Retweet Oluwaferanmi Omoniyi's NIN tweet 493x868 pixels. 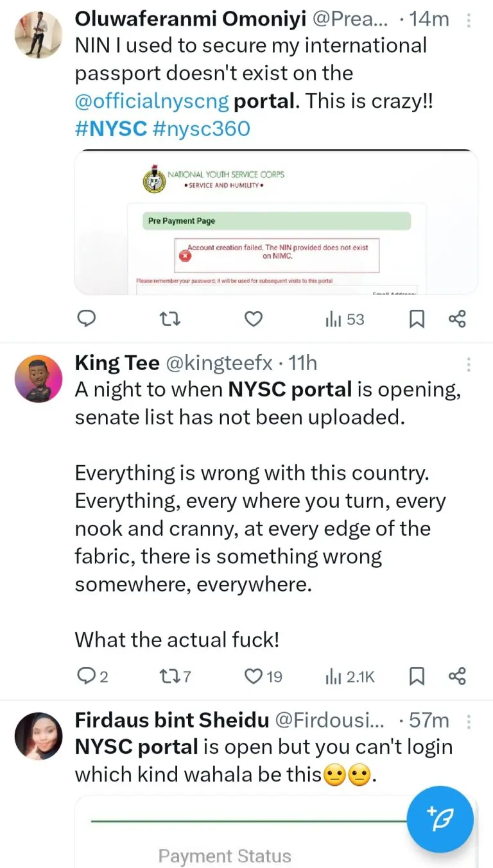click(x=169, y=319)
